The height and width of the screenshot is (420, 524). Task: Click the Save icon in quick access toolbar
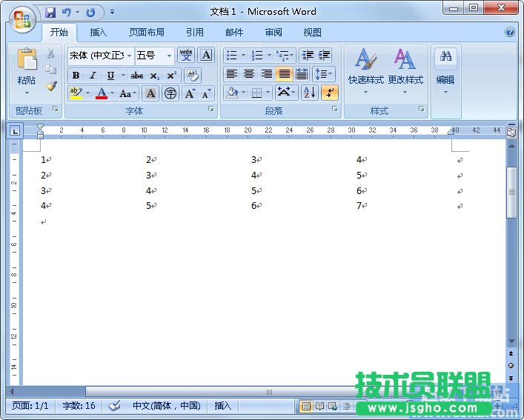pyautogui.click(x=50, y=12)
